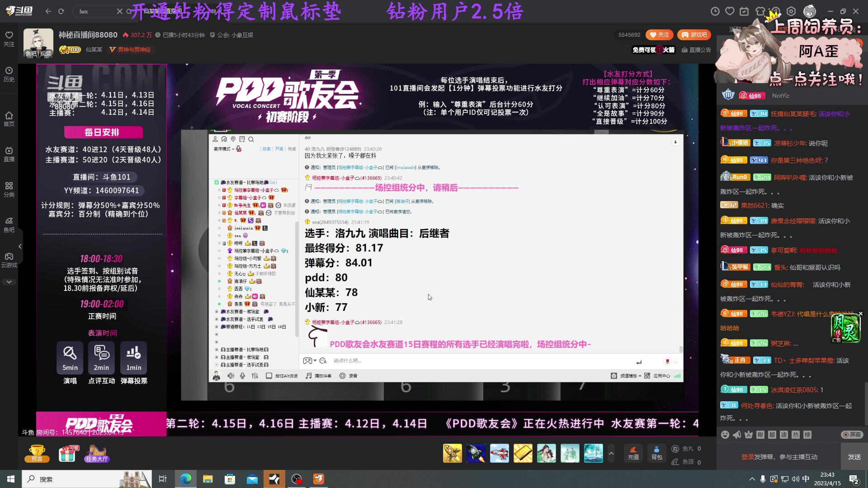This screenshot has height=488, width=868.
Task: Open the gift box 可领 icon
Action: point(68,453)
